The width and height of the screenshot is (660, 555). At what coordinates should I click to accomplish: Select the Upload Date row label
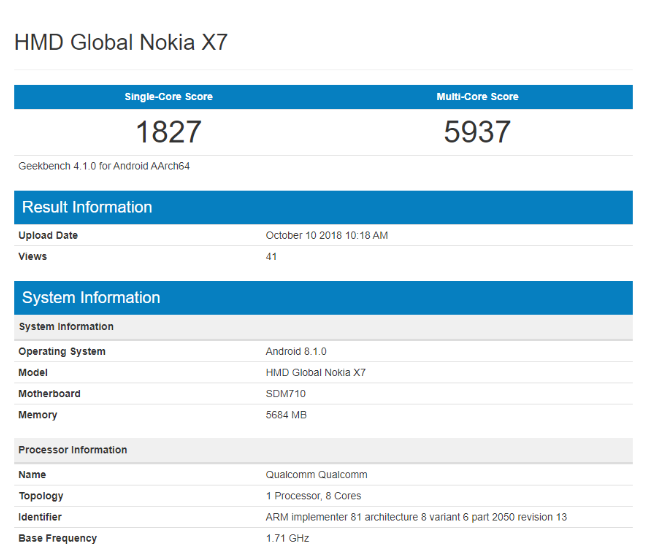click(x=48, y=236)
